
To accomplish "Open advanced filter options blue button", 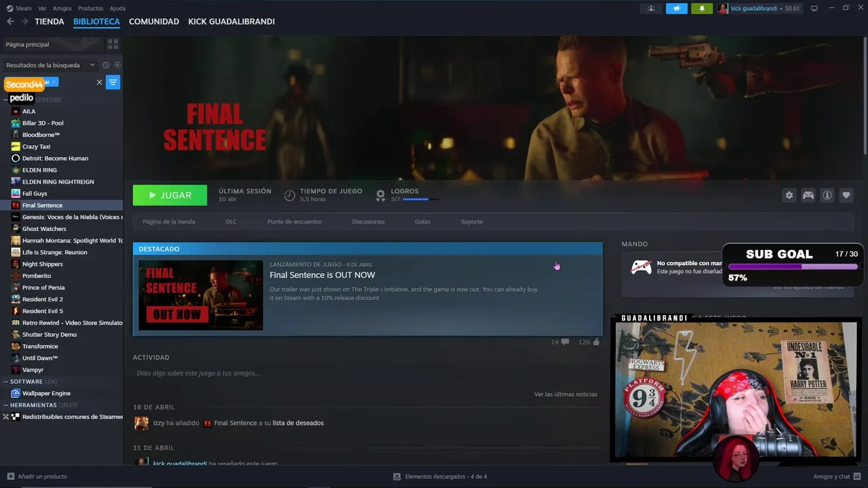I will (x=113, y=82).
